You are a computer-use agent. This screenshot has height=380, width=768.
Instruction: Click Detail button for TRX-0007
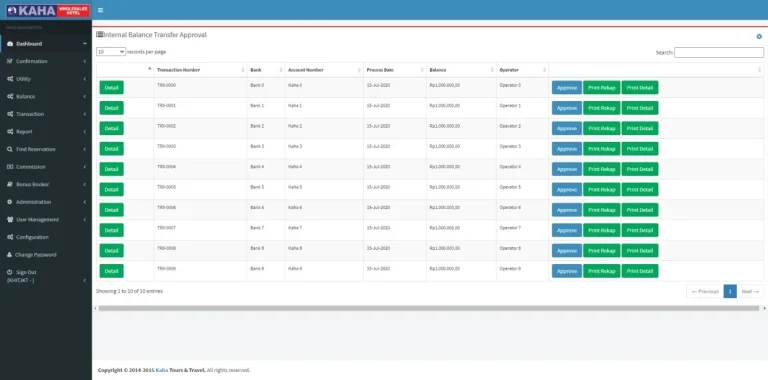(x=112, y=230)
